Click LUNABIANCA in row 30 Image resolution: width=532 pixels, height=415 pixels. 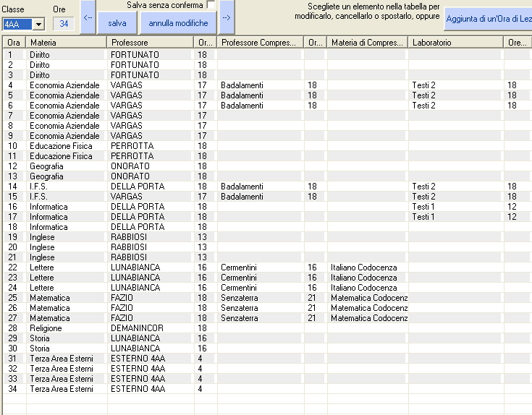(135, 348)
